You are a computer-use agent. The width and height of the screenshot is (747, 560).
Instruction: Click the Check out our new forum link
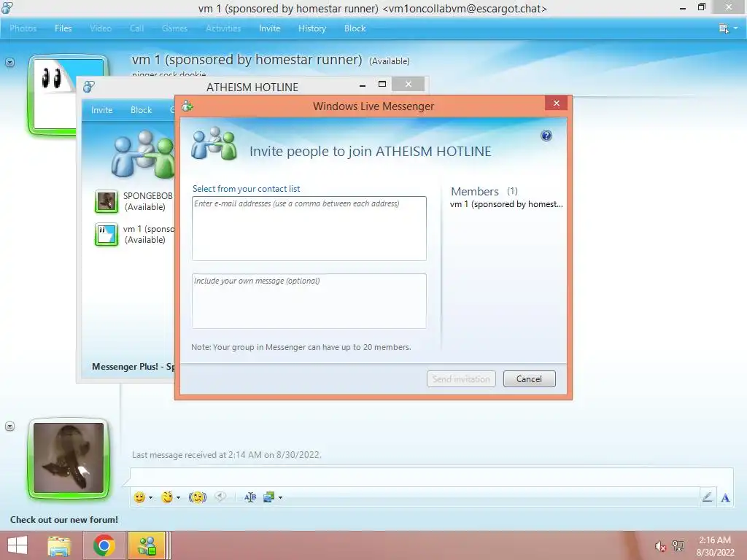click(x=64, y=519)
